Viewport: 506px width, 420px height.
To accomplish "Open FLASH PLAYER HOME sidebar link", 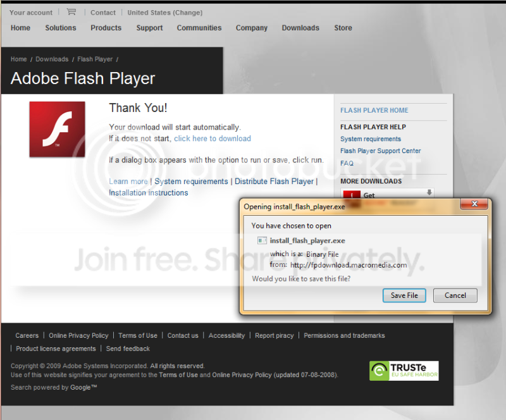I will [374, 111].
